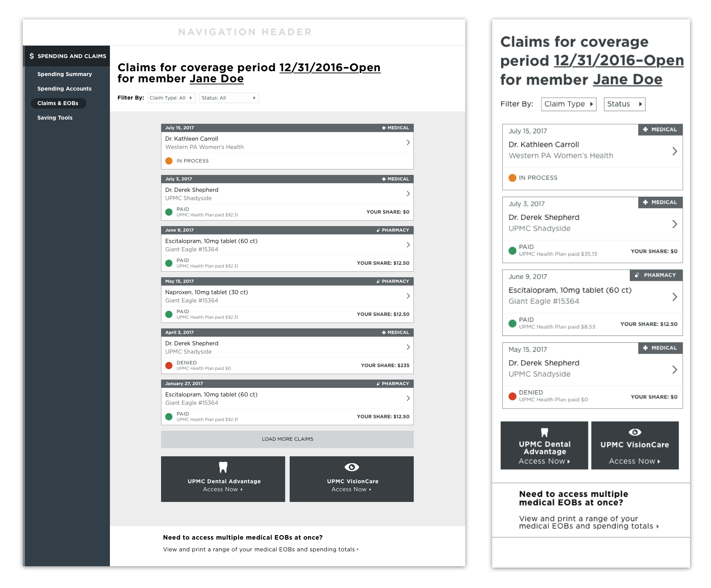Click Navigation Header placeholder text
The height and width of the screenshot is (588, 711).
[x=245, y=32]
